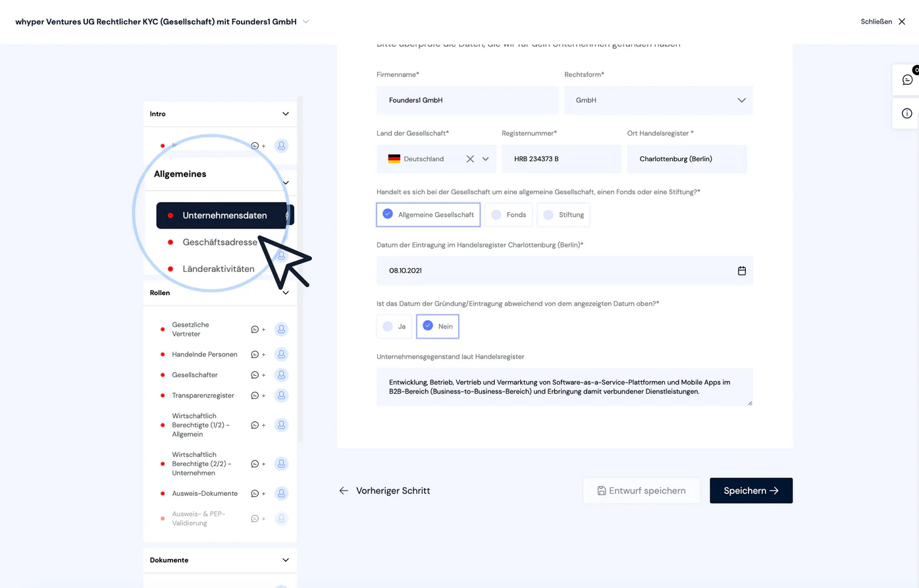Collapse the Dokumente section
This screenshot has width=919, height=588.
286,560
